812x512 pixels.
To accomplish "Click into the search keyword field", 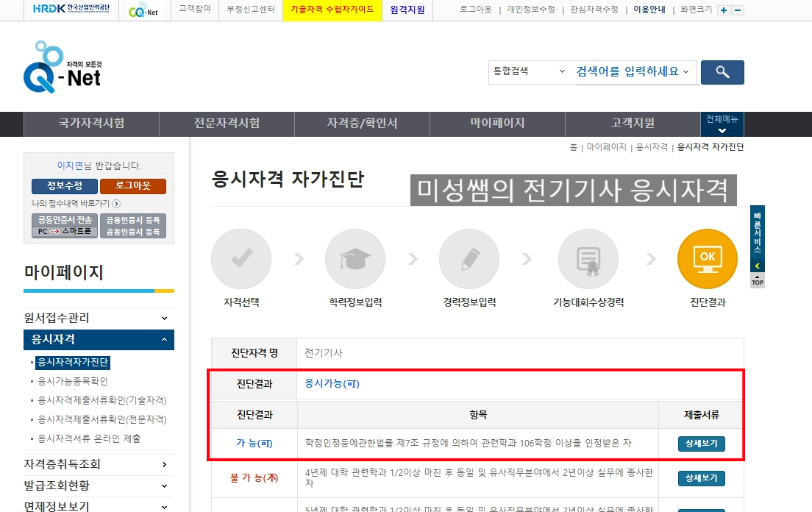I will [627, 71].
